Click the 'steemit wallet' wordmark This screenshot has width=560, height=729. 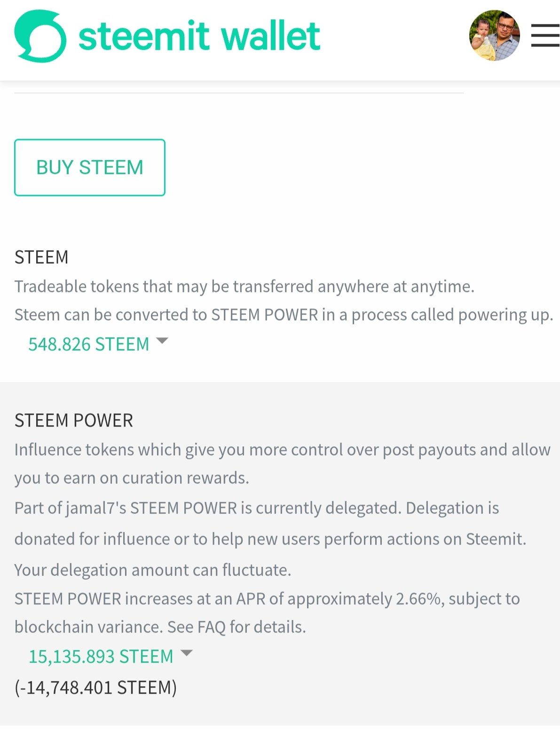tap(199, 36)
